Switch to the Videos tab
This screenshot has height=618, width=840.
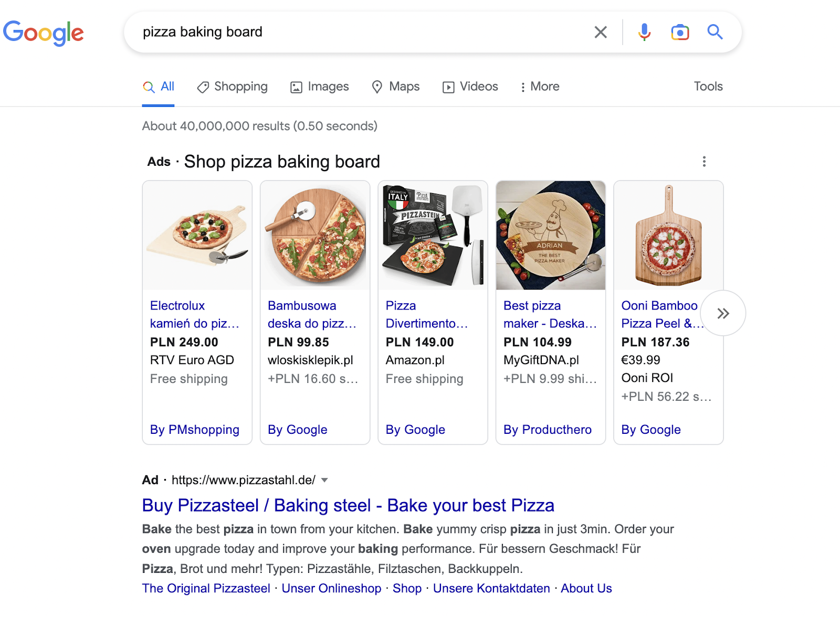point(470,87)
